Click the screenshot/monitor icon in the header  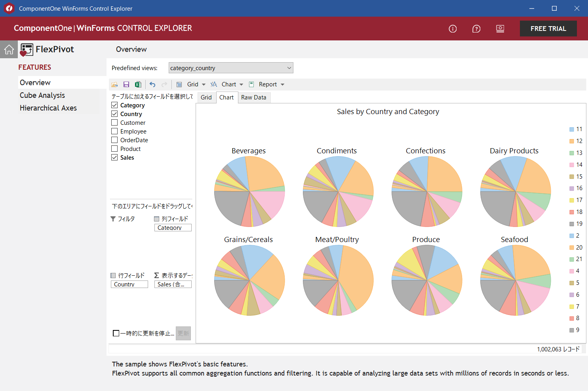[x=500, y=29]
